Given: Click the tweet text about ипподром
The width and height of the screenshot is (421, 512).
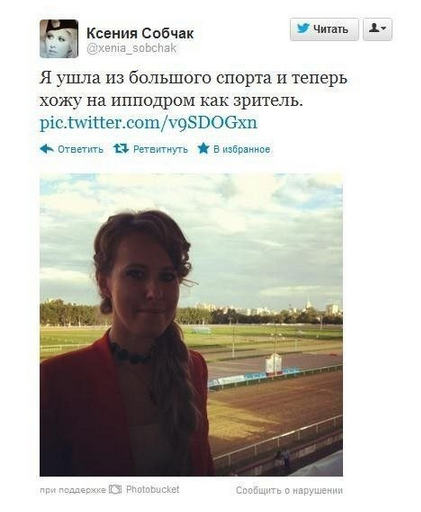Looking at the screenshot, I should 193,89.
